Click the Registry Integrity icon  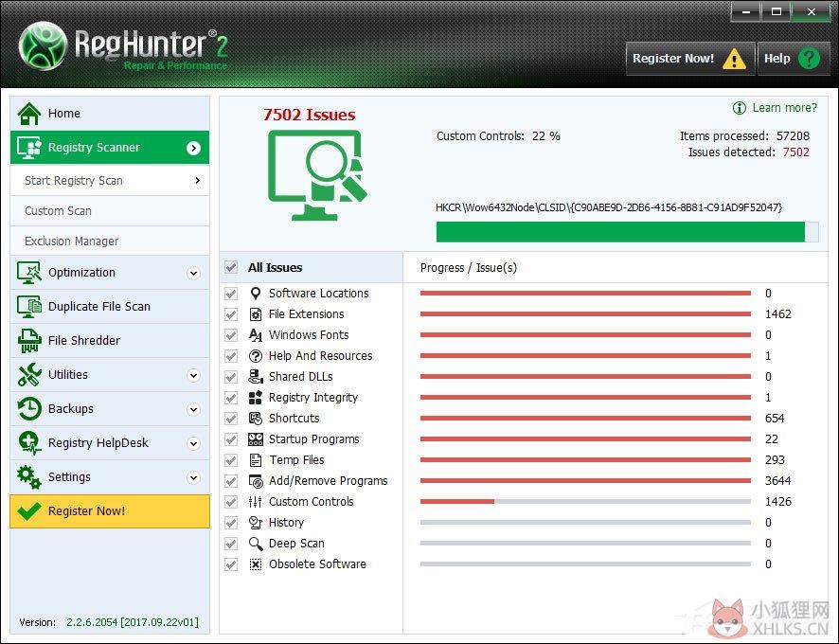[x=256, y=398]
